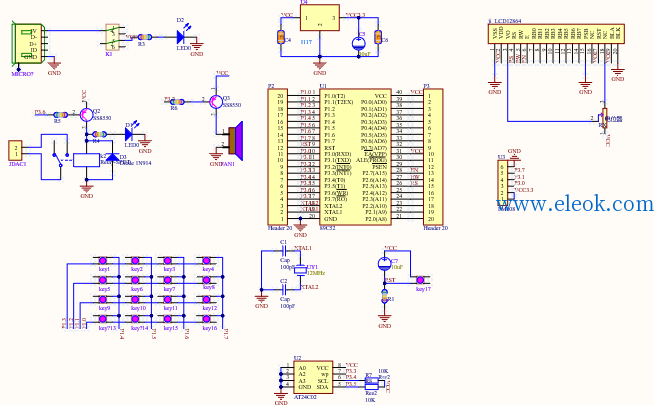The image size is (654, 405).
Task: Click the "P0.0(AD0)" pin label on U1
Action: pos(374,102)
